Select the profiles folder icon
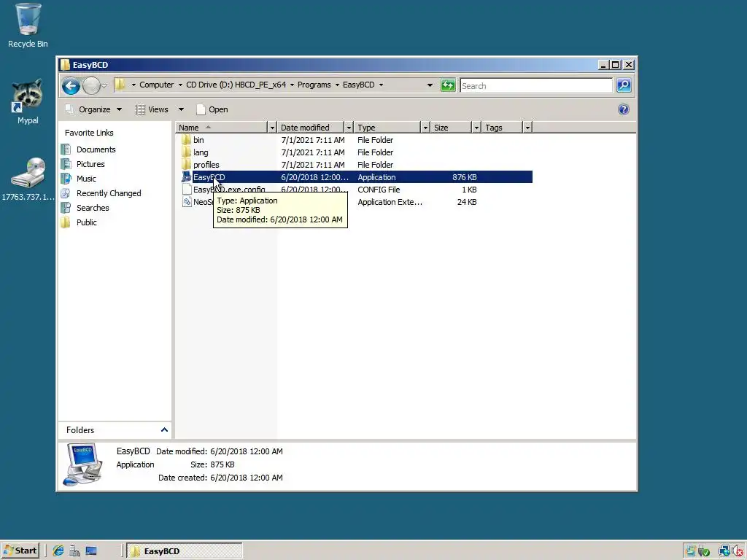 (186, 165)
